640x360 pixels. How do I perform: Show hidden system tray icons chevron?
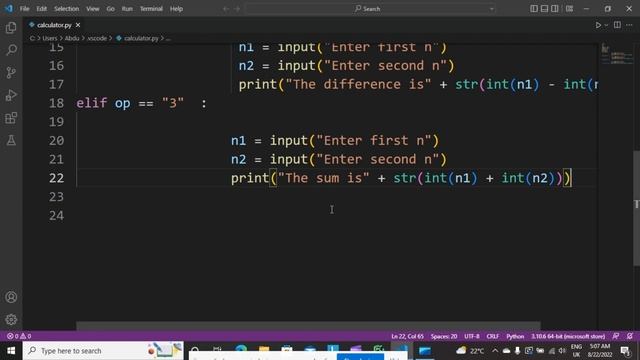[495, 351]
